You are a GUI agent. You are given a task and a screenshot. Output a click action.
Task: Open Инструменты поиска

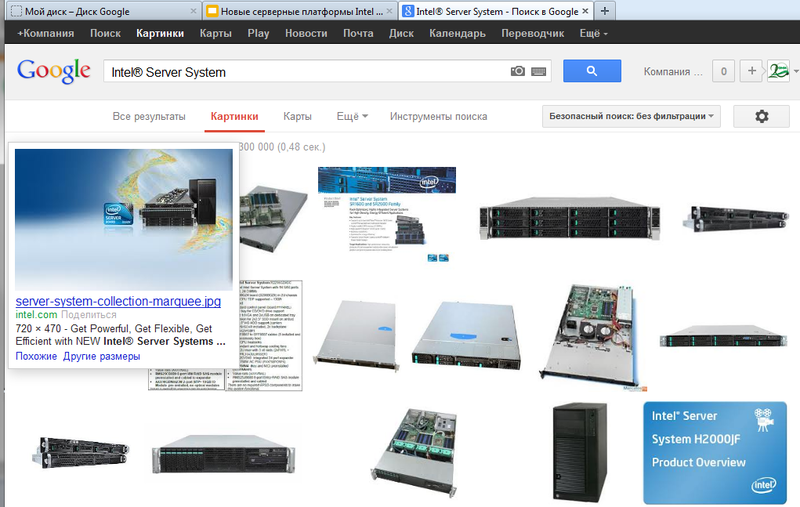click(x=438, y=117)
